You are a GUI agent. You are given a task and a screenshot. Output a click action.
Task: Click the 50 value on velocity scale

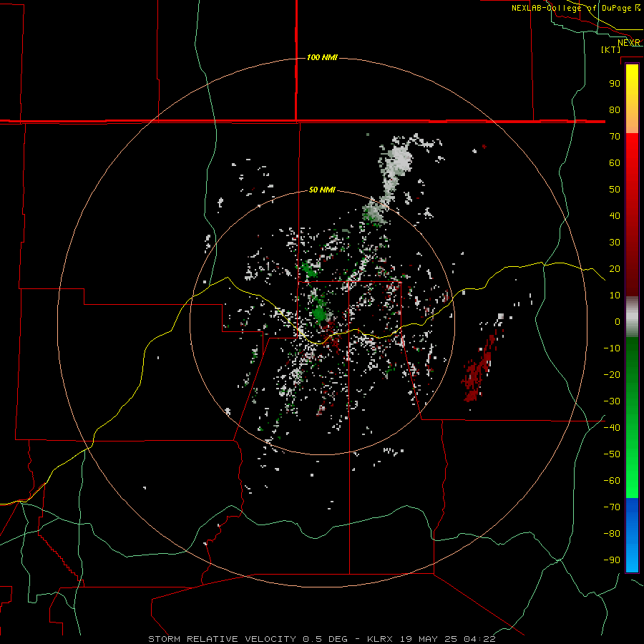[x=615, y=190]
